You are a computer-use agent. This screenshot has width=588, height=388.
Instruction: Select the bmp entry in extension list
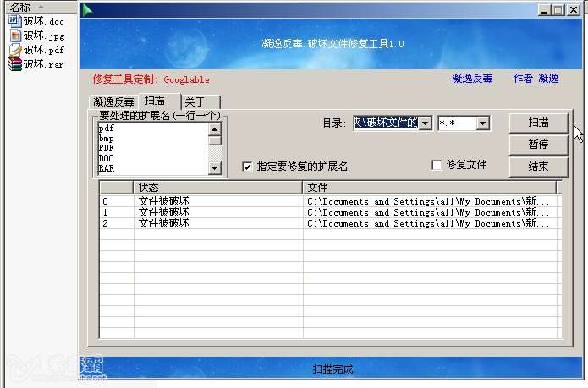(x=106, y=138)
